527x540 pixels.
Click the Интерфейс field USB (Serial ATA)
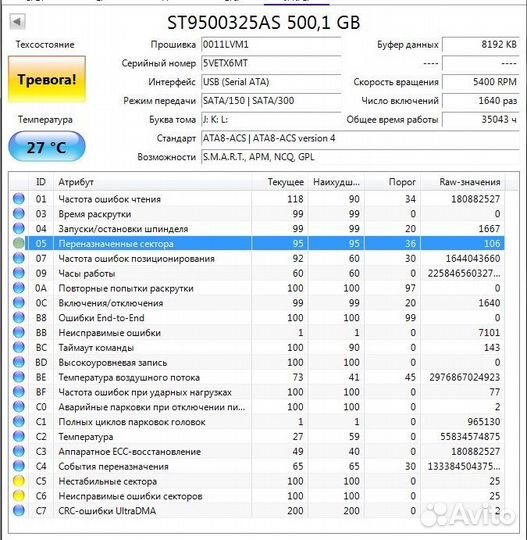point(271,82)
